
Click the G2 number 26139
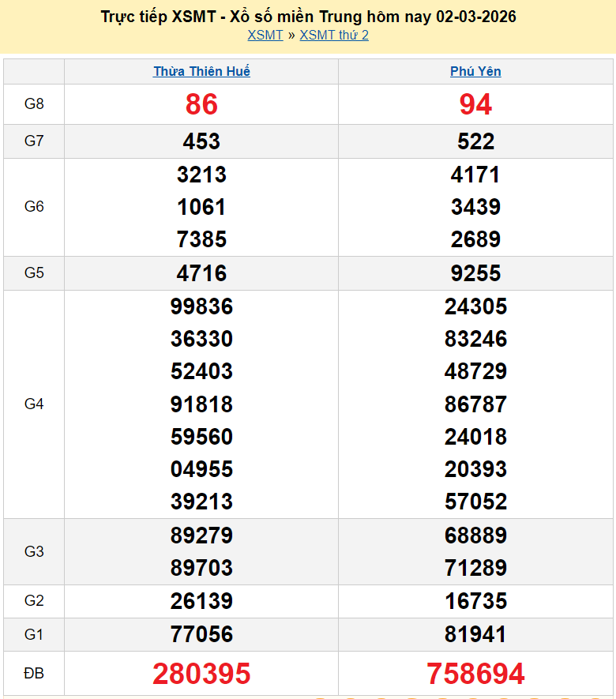[201, 601]
